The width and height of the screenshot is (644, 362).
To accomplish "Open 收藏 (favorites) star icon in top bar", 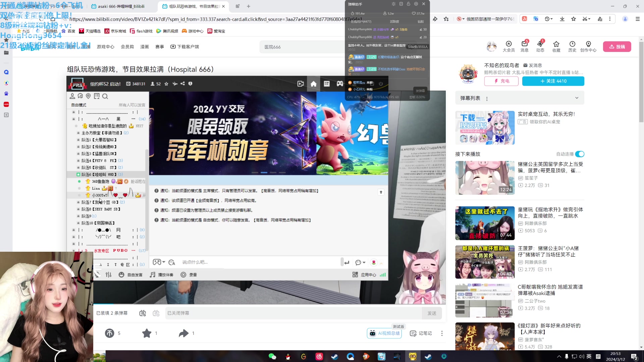I will (x=556, y=46).
